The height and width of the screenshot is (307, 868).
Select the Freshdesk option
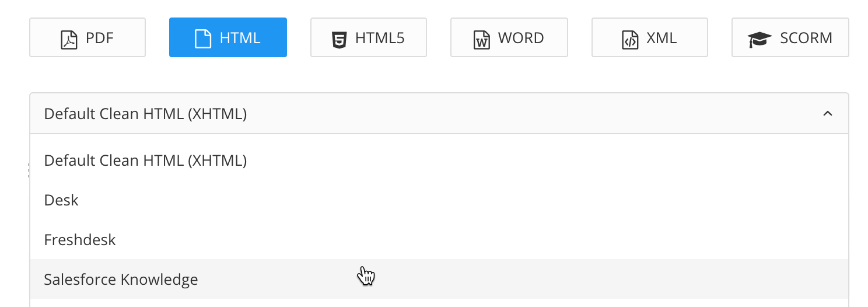pyautogui.click(x=80, y=240)
